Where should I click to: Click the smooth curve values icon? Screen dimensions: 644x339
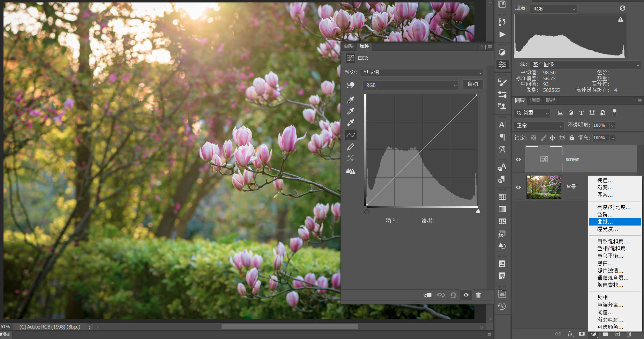point(351,158)
